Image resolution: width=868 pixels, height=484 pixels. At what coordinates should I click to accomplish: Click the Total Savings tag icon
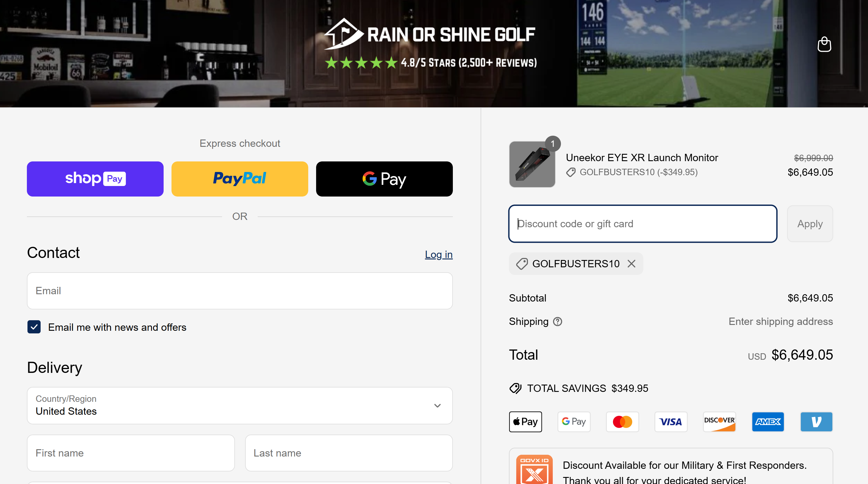(516, 388)
